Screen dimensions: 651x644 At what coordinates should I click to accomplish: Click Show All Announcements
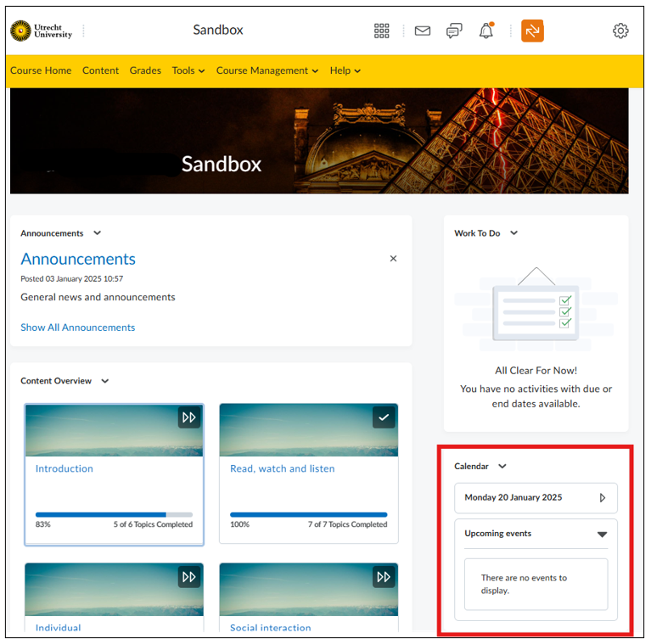77,328
